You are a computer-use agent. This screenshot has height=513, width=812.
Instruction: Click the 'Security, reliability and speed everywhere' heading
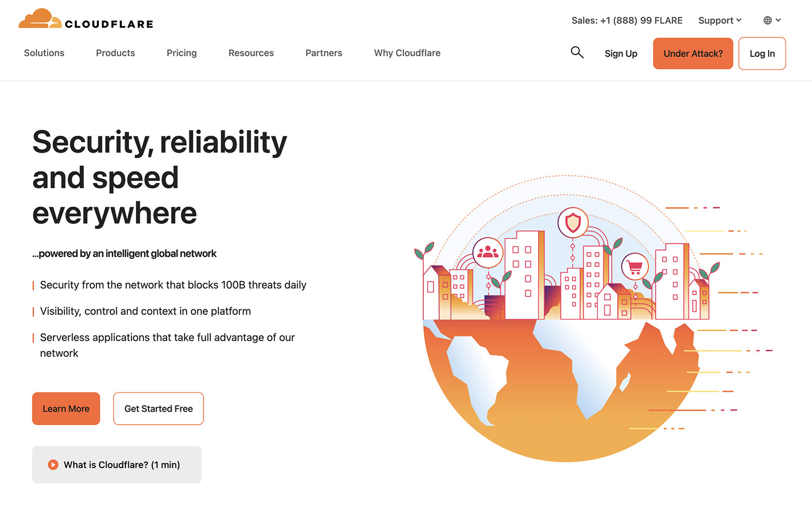pos(160,177)
